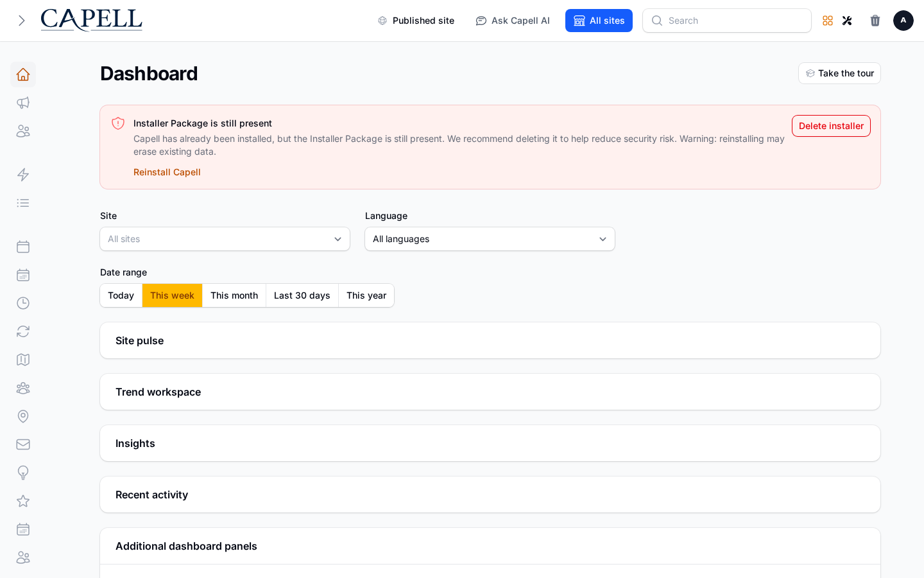Open the bulleted list sidebar icon
This screenshot has height=578, width=924.
tap(23, 203)
